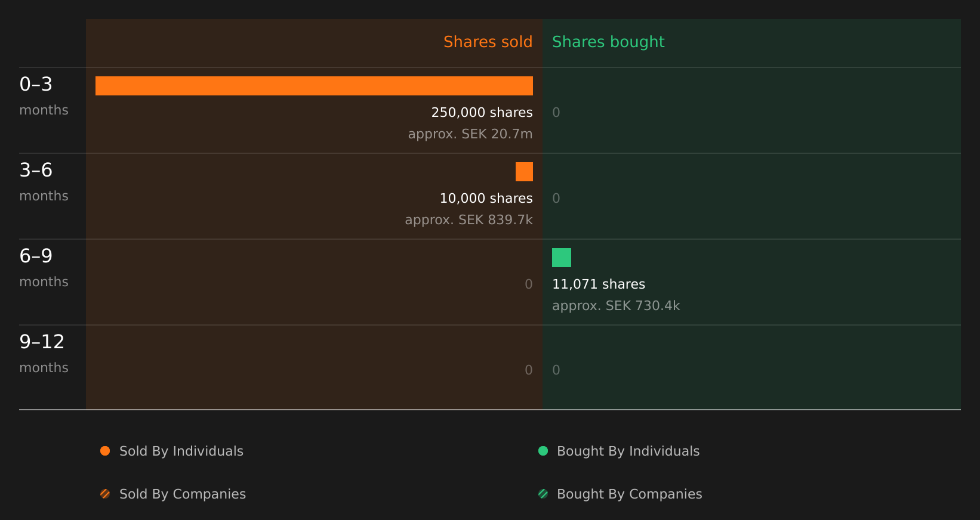The image size is (980, 520).
Task: Click the striped Sold By Companies legend icon
Action: point(105,494)
